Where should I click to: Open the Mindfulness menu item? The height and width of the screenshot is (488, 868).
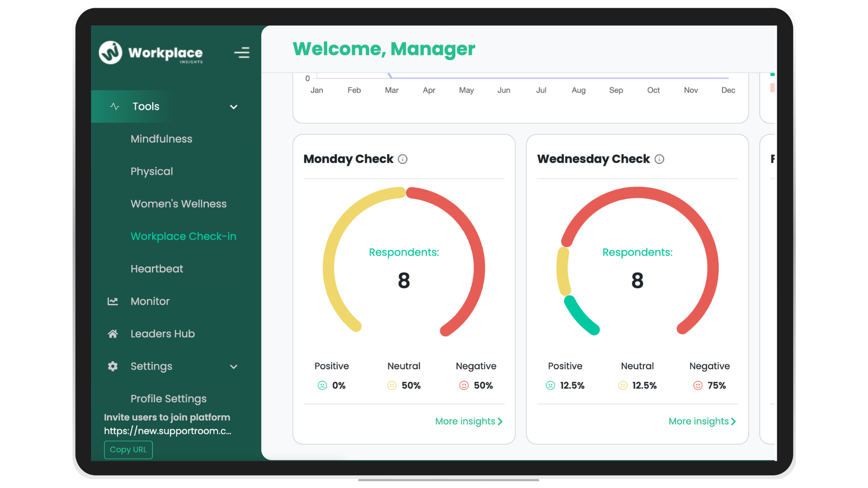click(161, 139)
